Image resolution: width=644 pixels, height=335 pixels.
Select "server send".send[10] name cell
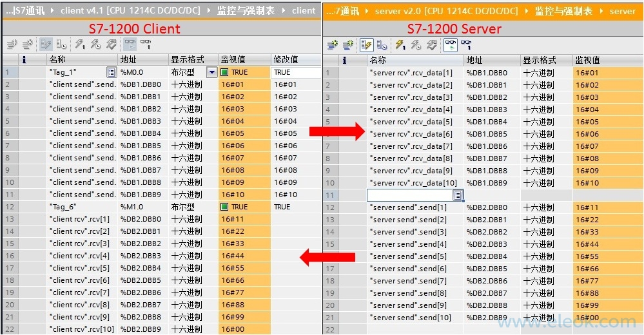tap(415, 318)
